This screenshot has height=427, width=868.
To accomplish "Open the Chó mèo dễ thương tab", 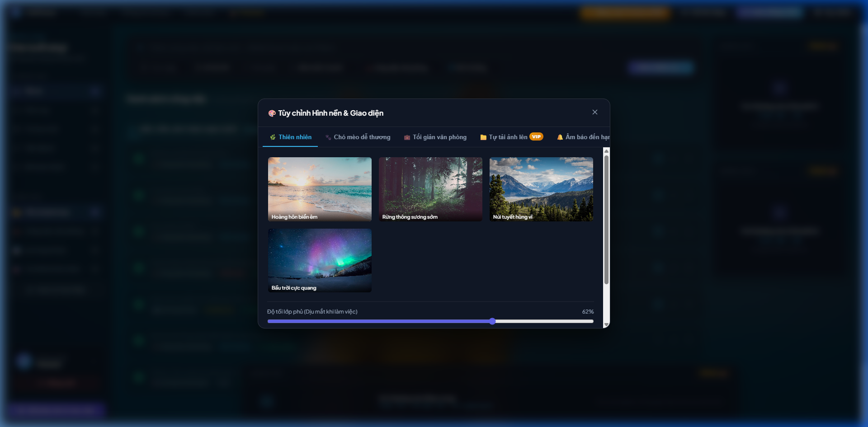I will point(357,137).
